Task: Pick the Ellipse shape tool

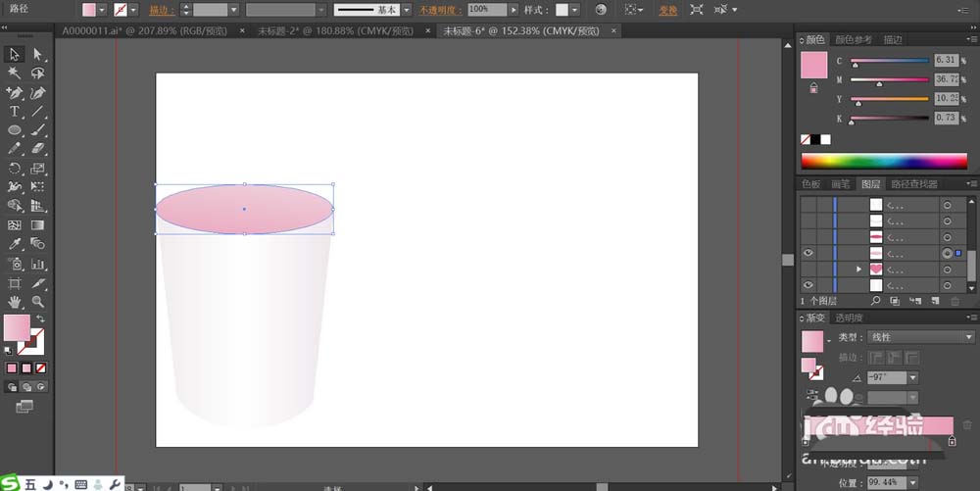Action: 15,130
